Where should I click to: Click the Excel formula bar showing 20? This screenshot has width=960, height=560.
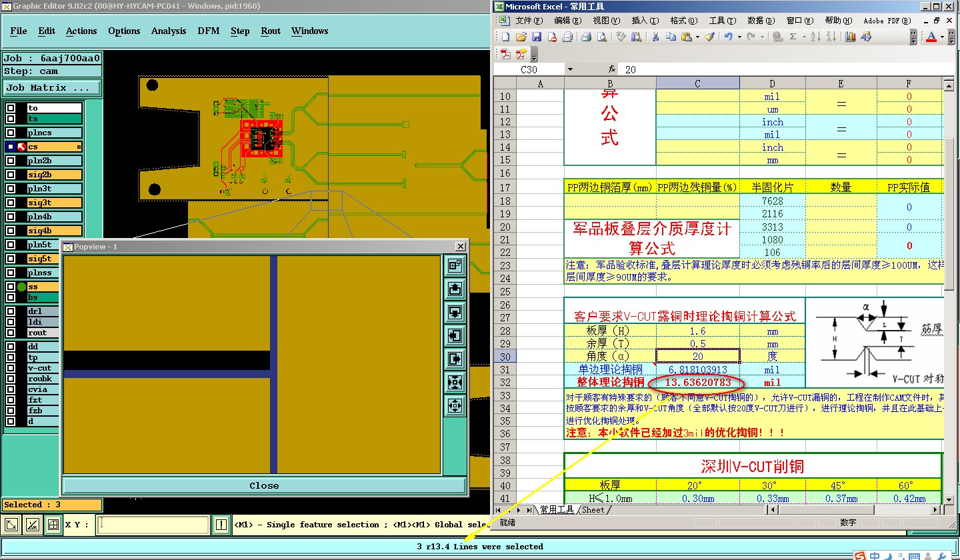(788, 69)
